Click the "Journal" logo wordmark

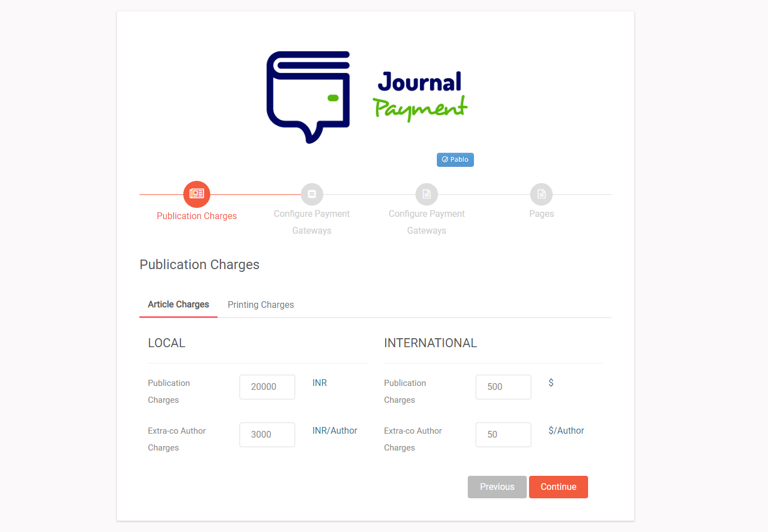click(419, 83)
